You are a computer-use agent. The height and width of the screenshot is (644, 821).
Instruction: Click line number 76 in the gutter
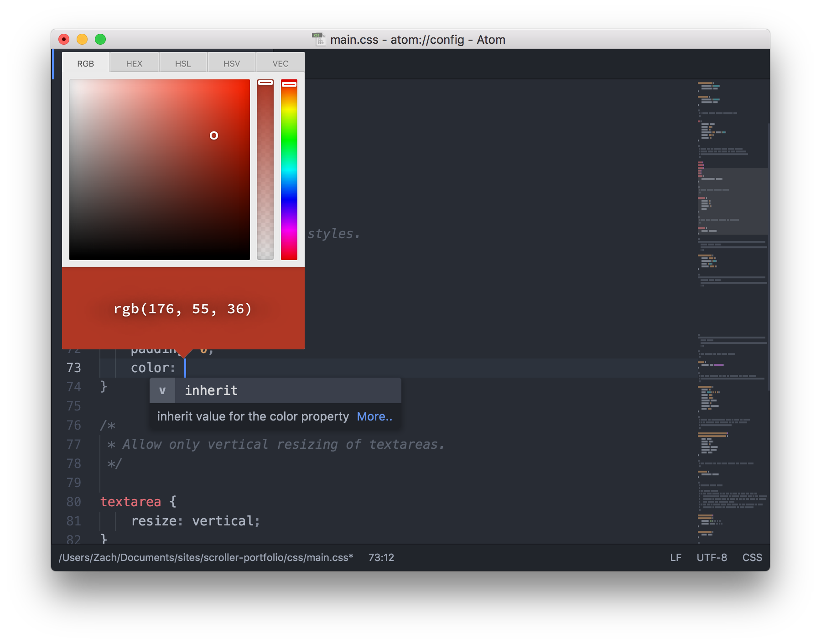tap(73, 425)
